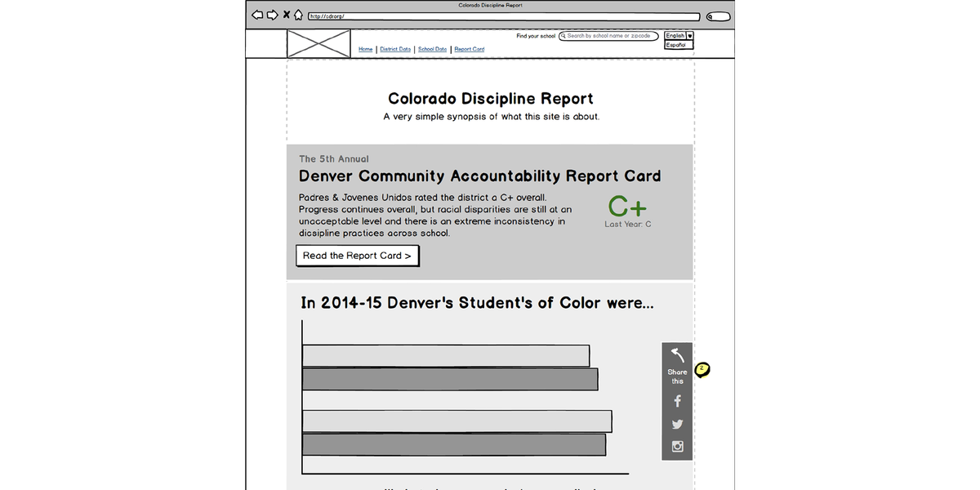Open the Home navigation link
Image resolution: width=980 pixels, height=490 pixels.
(366, 49)
